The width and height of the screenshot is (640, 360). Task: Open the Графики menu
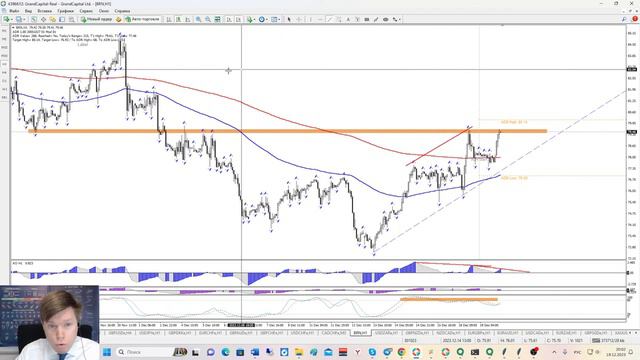[65, 11]
